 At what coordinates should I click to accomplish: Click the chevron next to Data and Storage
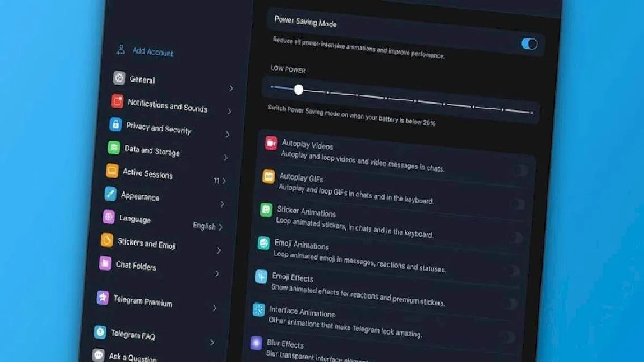[x=225, y=158]
